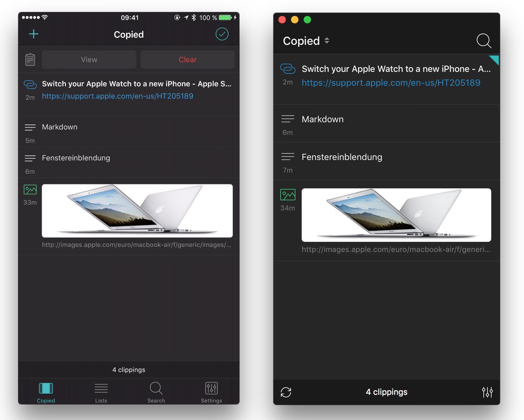The image size is (524, 420).
Task: Select 'Switch your Apple Watch' title on Mac
Action: [x=396, y=69]
